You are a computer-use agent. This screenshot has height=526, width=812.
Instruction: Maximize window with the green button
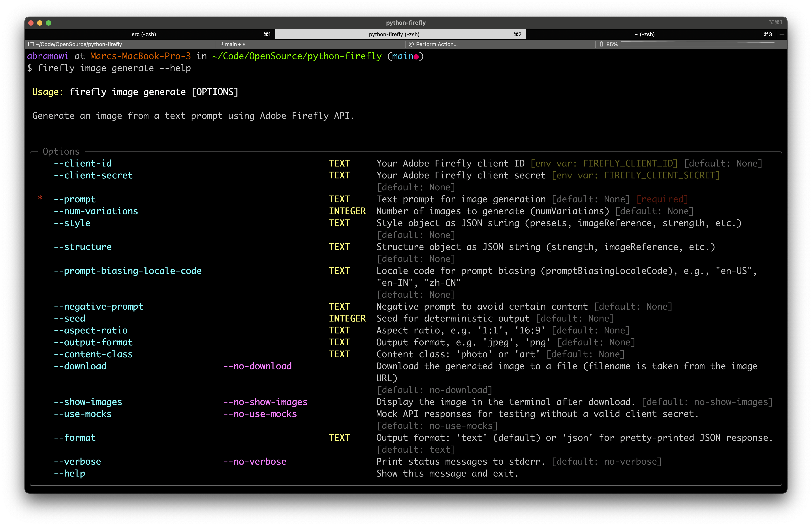coord(49,23)
